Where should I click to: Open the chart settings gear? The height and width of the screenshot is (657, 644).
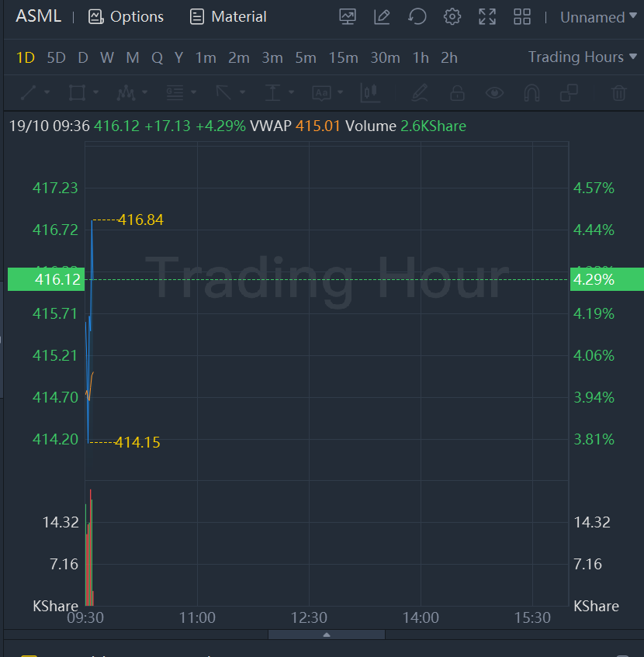(x=452, y=16)
